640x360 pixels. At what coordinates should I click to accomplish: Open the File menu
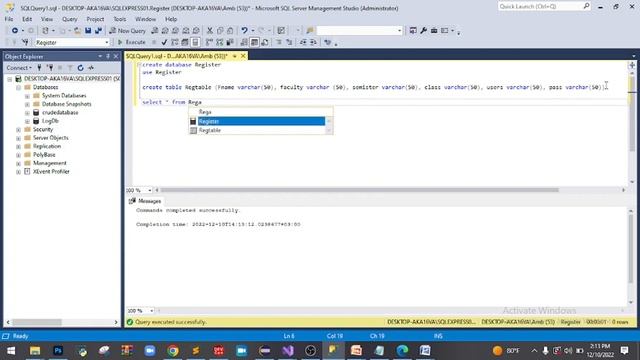(9, 19)
